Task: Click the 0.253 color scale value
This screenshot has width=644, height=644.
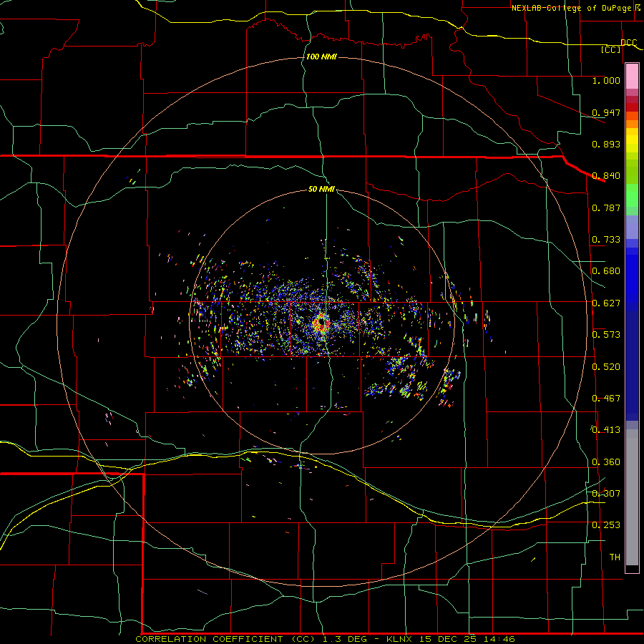Action: pyautogui.click(x=606, y=525)
